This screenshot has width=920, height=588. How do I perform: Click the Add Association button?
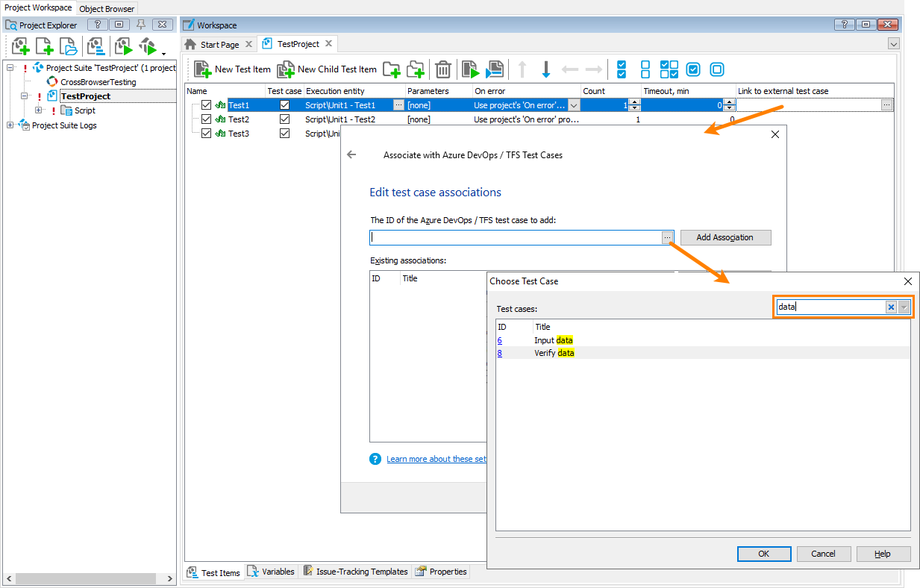725,237
